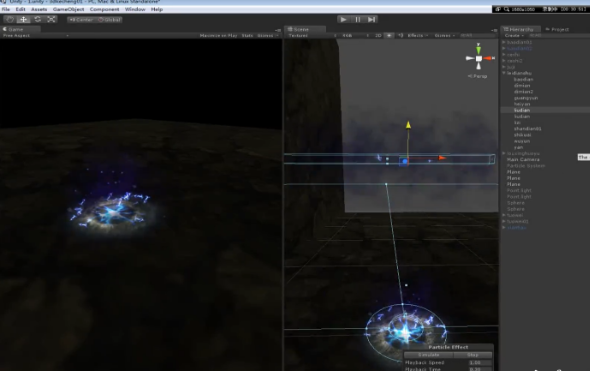
Task: Open the Create dropdown in Hierarchy
Action: 514,35
